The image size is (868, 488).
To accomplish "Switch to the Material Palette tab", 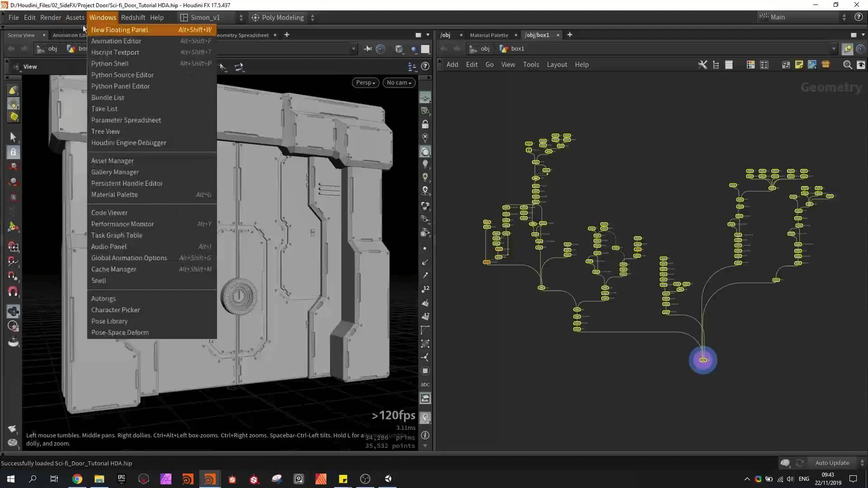I will point(488,35).
